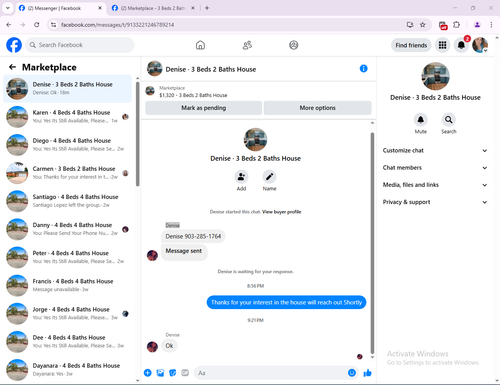Expand Customize chat section

click(435, 150)
